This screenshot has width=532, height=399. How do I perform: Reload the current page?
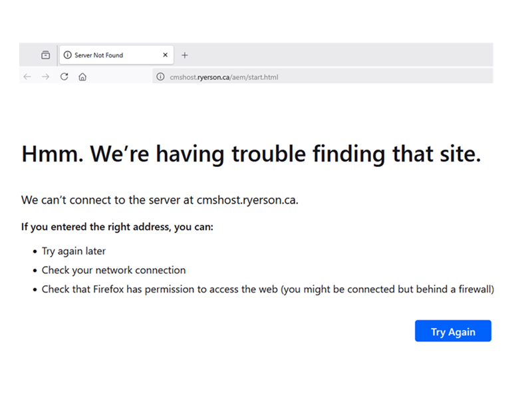(64, 77)
